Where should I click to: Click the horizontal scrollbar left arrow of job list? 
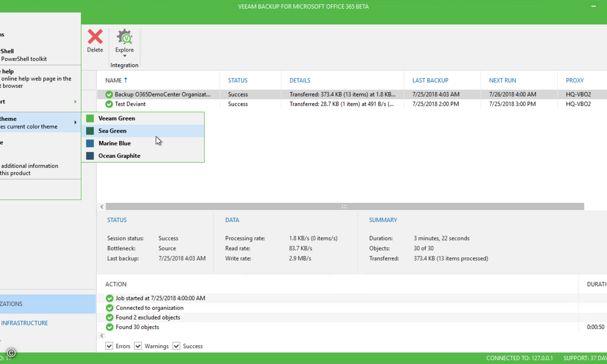[102, 207]
